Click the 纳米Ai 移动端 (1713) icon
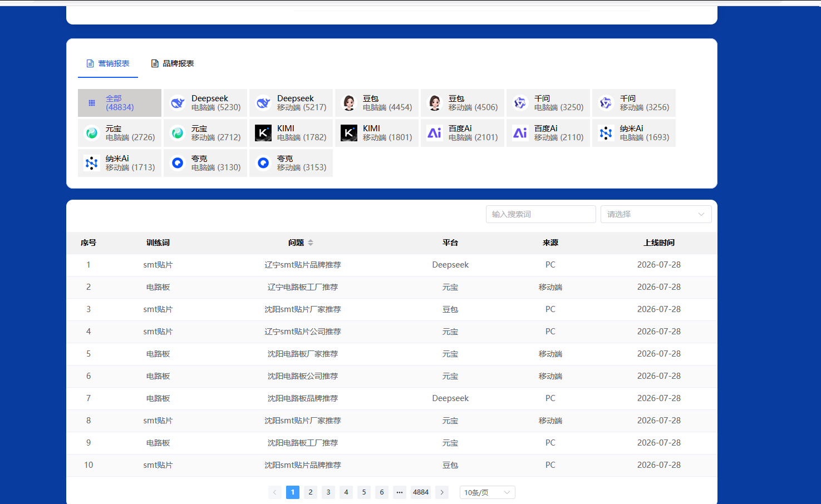 (92, 163)
